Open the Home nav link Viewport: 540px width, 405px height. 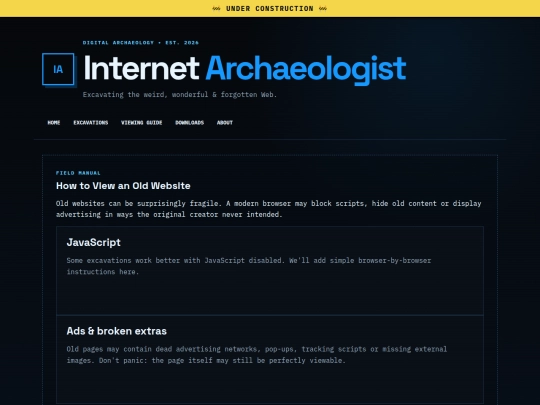pyautogui.click(x=54, y=123)
